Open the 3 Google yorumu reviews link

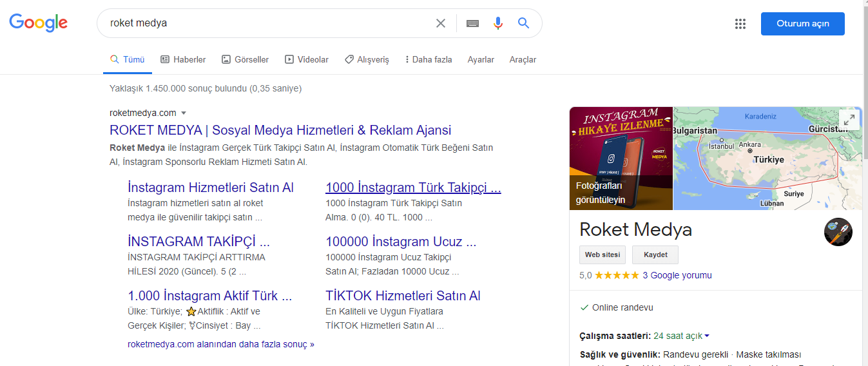pyautogui.click(x=677, y=275)
